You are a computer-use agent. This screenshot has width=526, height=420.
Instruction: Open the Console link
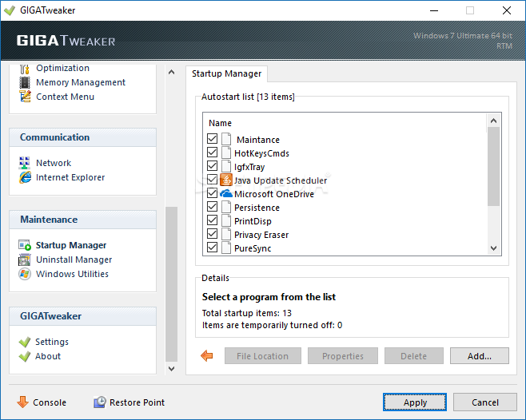50,402
